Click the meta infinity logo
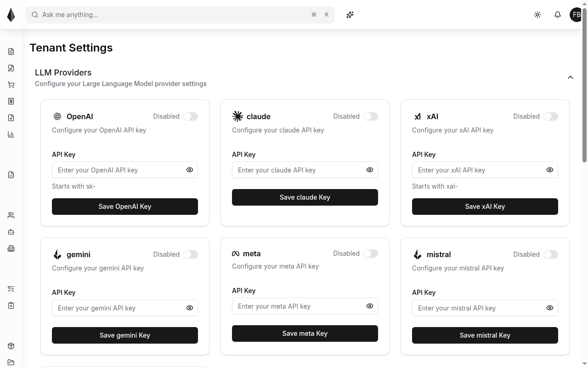This screenshot has height=368, width=588. (x=236, y=253)
